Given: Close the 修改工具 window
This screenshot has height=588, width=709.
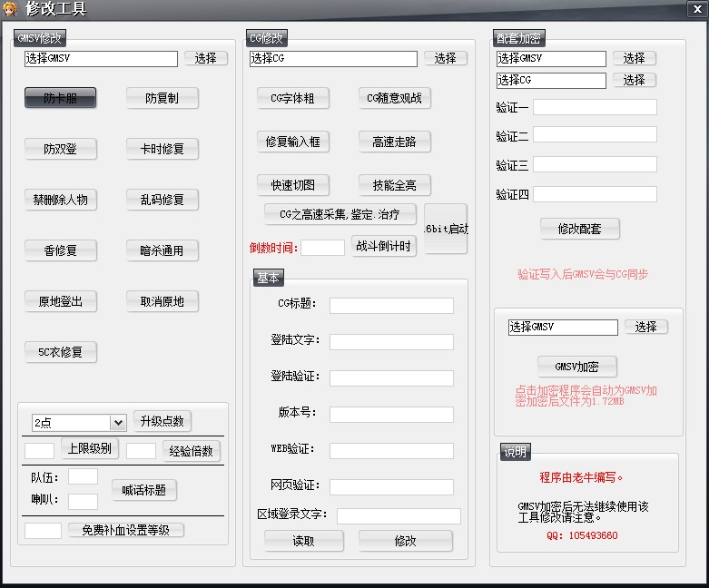Looking at the screenshot, I should [697, 9].
